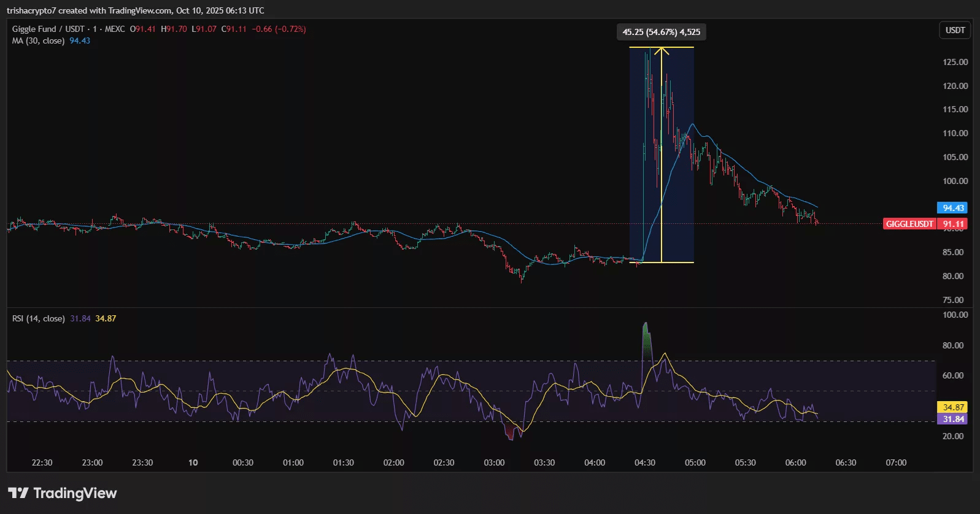Image resolution: width=980 pixels, height=514 pixels.
Task: Click the TradingView wordmark text
Action: (x=75, y=493)
